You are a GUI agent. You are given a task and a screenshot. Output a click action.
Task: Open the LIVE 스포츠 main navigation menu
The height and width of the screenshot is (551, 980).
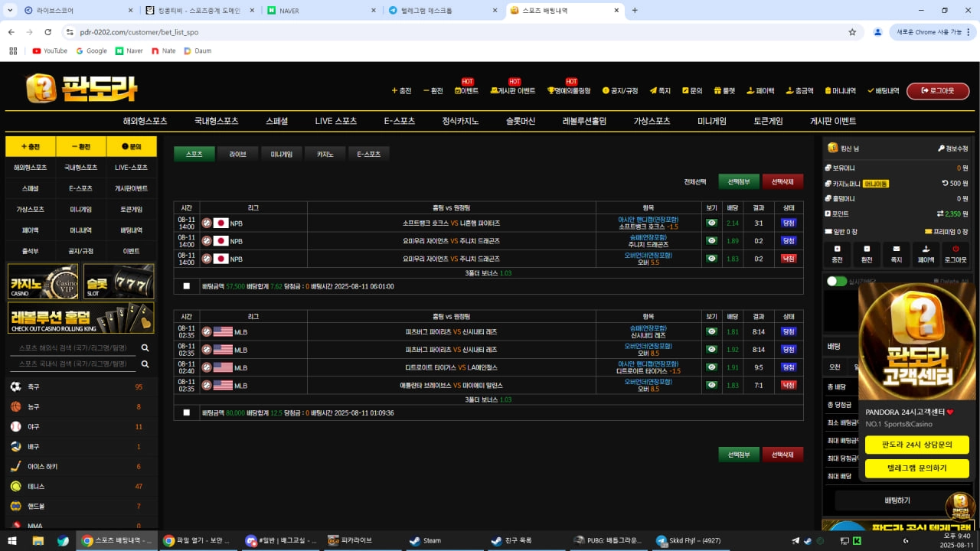click(335, 121)
